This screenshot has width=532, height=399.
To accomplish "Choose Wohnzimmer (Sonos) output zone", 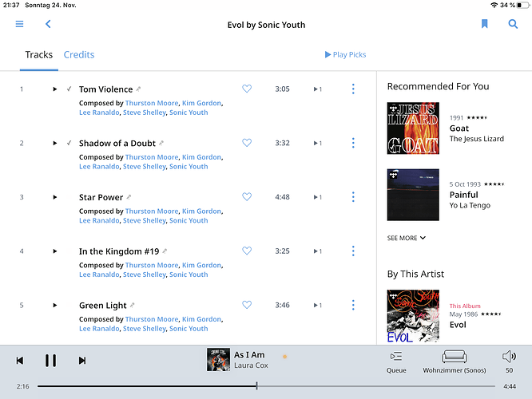I will pos(455,362).
